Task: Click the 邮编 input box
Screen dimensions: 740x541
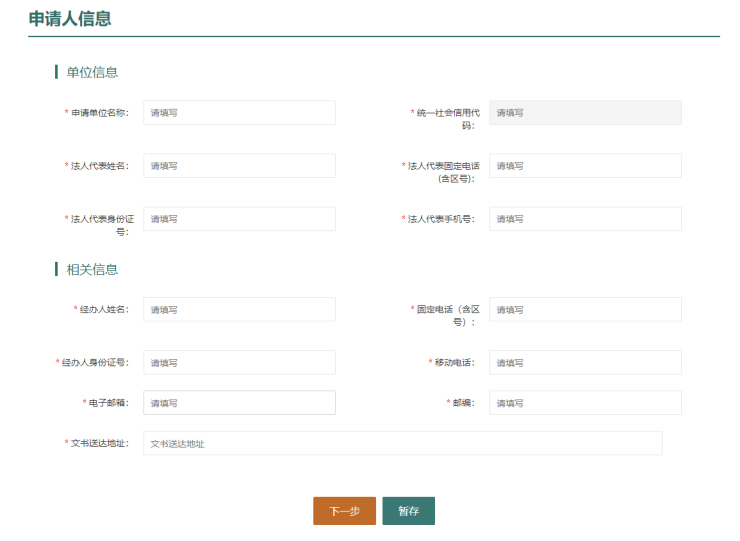Action: tap(585, 403)
